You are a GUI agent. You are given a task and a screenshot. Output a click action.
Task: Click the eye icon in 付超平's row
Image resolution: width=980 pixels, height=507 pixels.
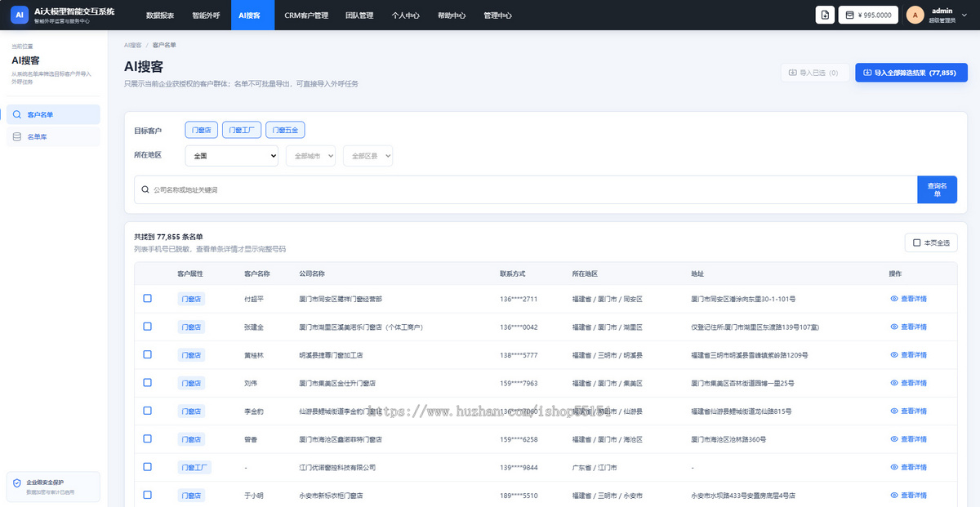point(894,299)
